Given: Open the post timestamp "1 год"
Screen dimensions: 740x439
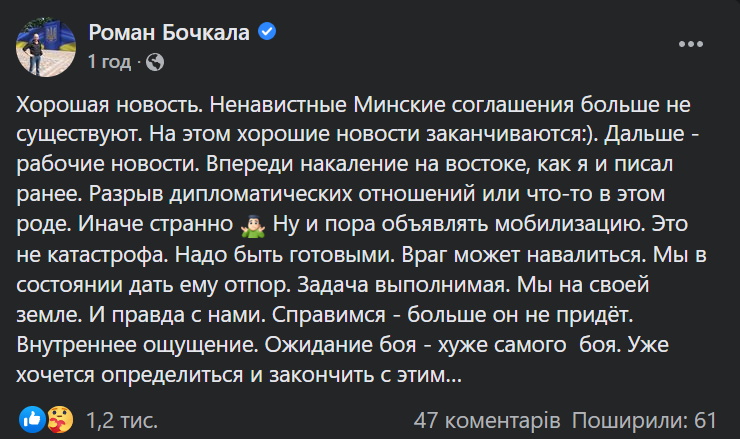Looking at the screenshot, I should [x=109, y=62].
